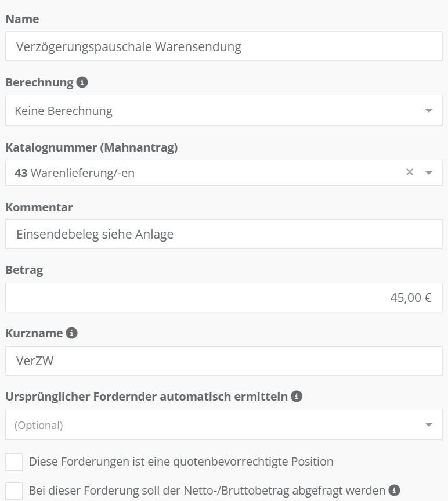
Task: Click into the Betrag amount field
Action: 224,298
